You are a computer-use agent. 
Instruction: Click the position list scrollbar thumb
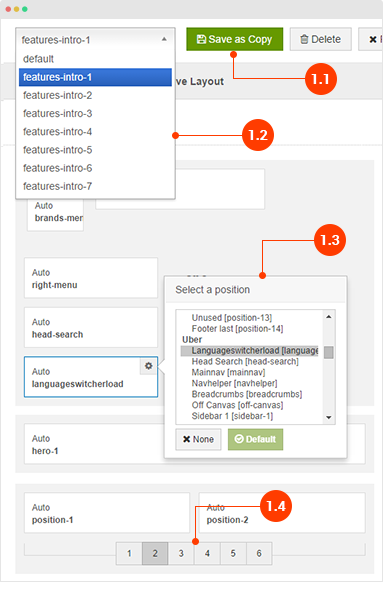tap(329, 352)
